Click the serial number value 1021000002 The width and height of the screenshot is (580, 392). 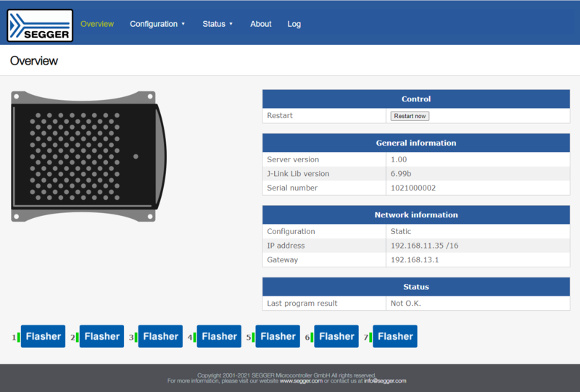tap(413, 188)
